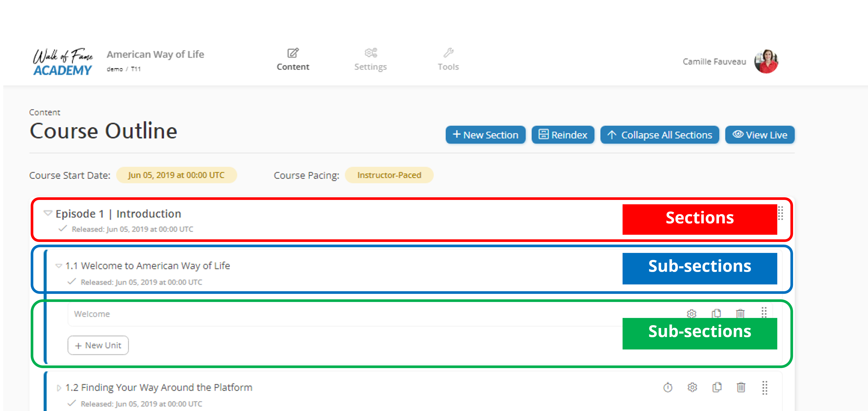Open settings for the Welcome unit
868x411 pixels.
pos(691,314)
